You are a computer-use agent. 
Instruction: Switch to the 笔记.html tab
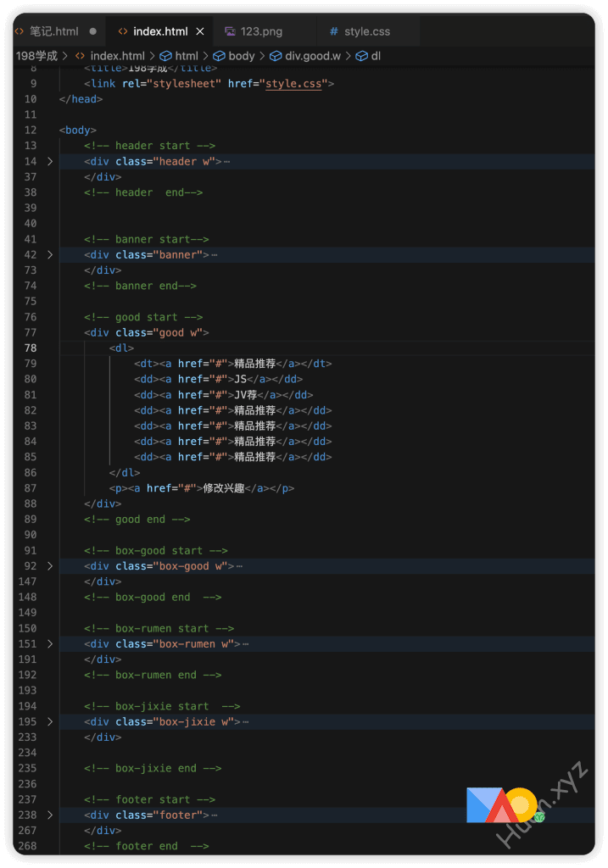53,31
